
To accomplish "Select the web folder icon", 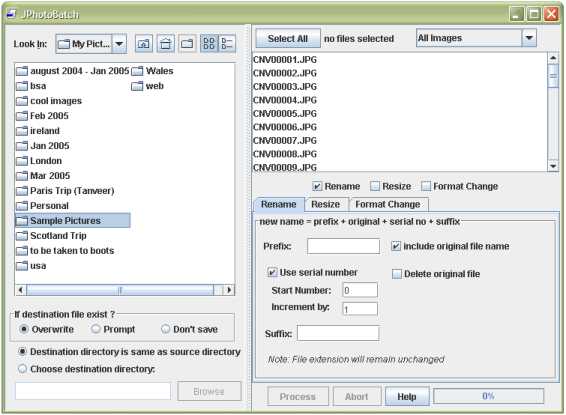I will tap(137, 86).
